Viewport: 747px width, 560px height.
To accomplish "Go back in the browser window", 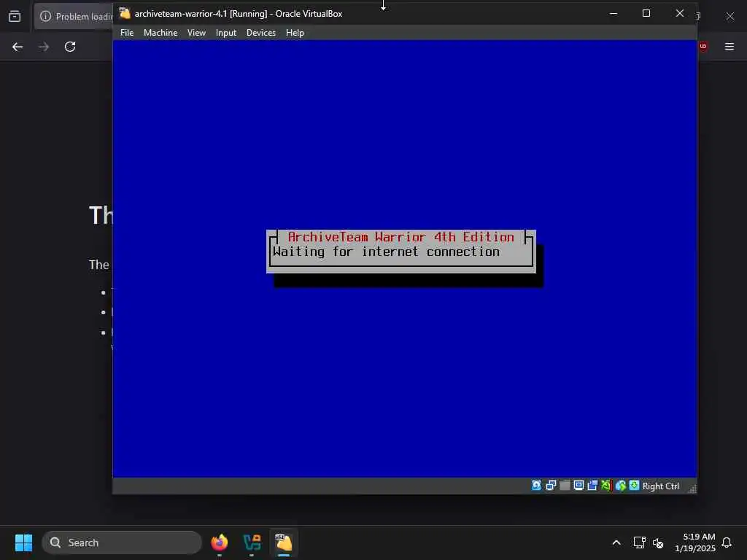I will 18,47.
